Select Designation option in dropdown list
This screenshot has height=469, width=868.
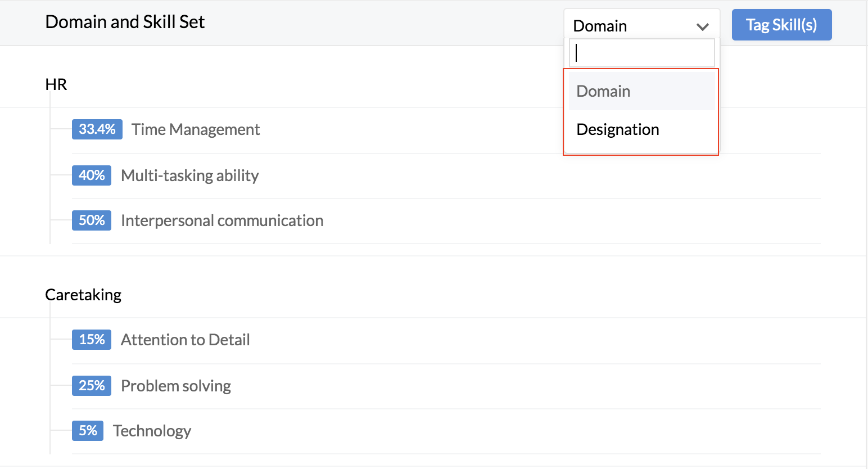(641, 129)
